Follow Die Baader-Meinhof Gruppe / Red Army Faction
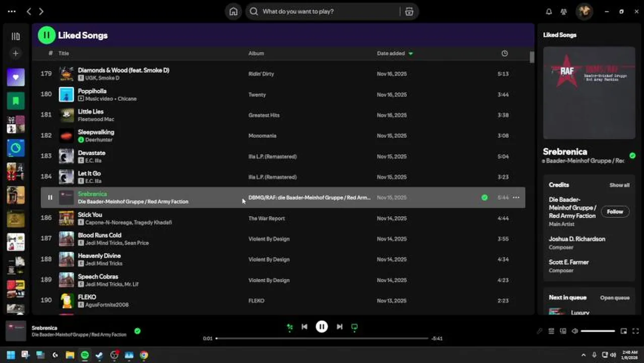Viewport: 644px width, 363px height. 615,212
